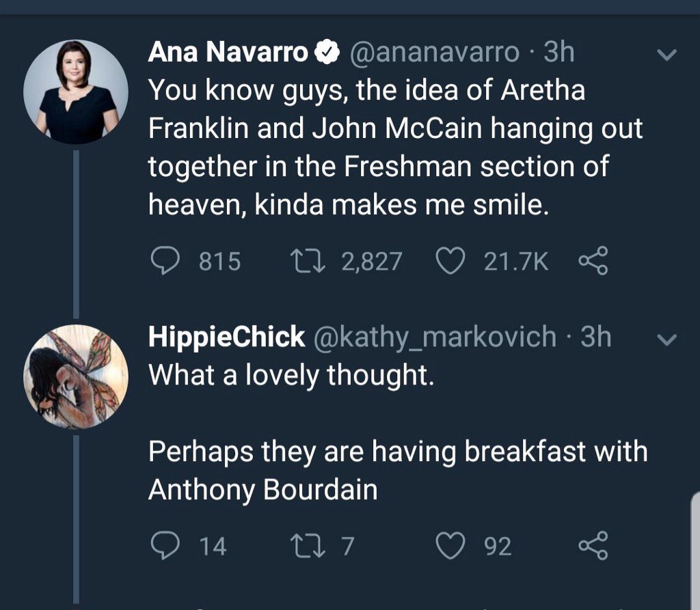This screenshot has width=700, height=610.
Task: Click the HippieChick display name
Action: pos(226,337)
